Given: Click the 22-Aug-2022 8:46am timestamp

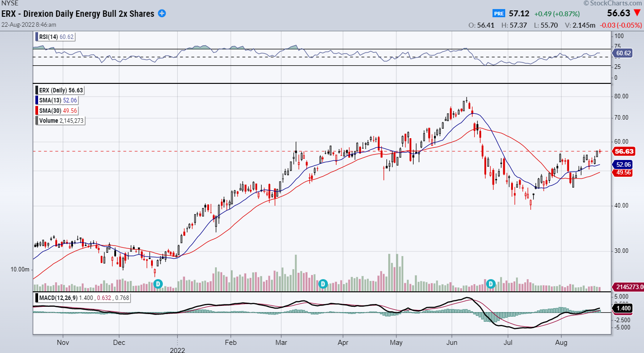Looking at the screenshot, I should pyautogui.click(x=29, y=25).
